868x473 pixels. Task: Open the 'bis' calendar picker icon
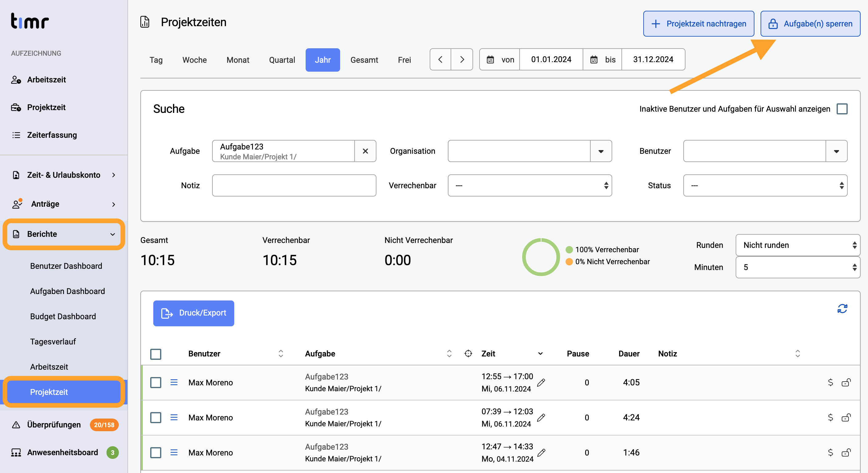pos(594,60)
